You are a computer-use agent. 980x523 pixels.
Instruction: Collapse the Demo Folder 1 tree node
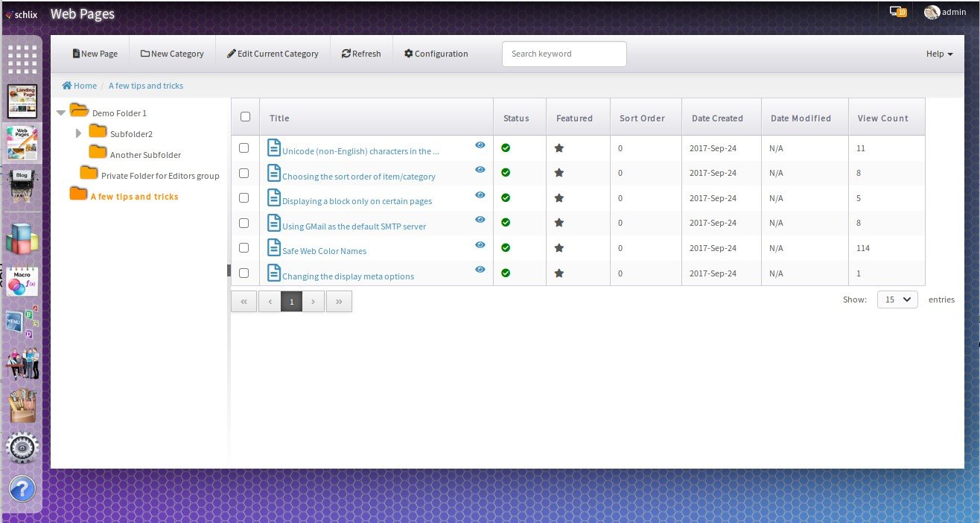coord(61,113)
